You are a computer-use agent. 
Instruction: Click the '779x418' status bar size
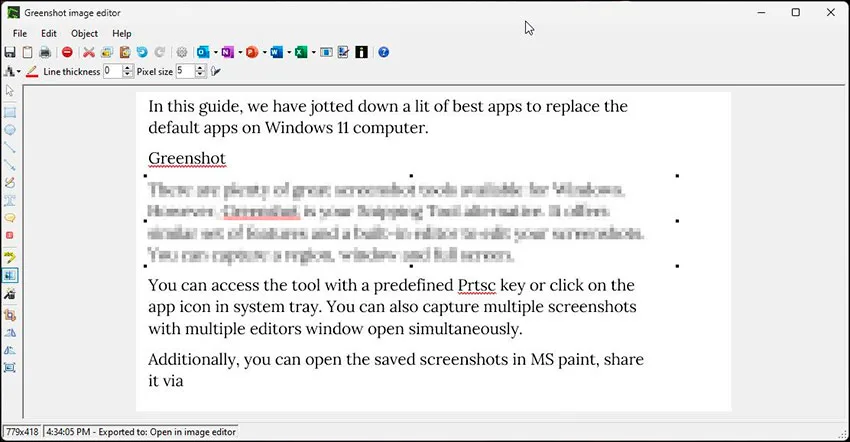(22, 432)
